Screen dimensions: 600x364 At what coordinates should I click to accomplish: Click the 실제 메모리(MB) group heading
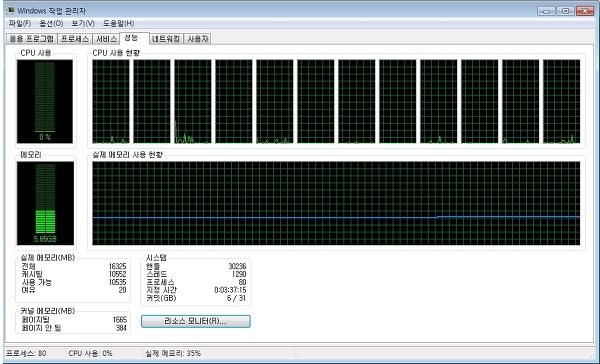pos(47,258)
